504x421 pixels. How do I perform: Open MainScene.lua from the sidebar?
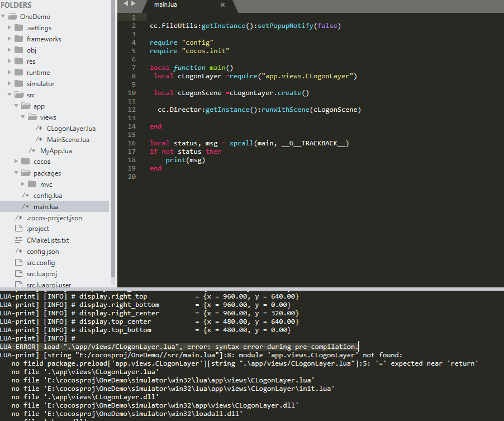(x=68, y=140)
